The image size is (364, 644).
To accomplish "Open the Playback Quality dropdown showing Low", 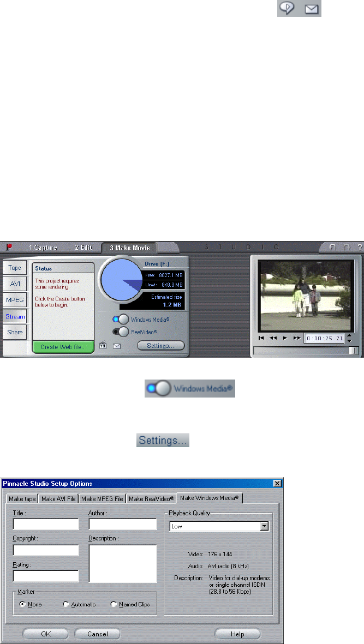I will click(x=219, y=526).
